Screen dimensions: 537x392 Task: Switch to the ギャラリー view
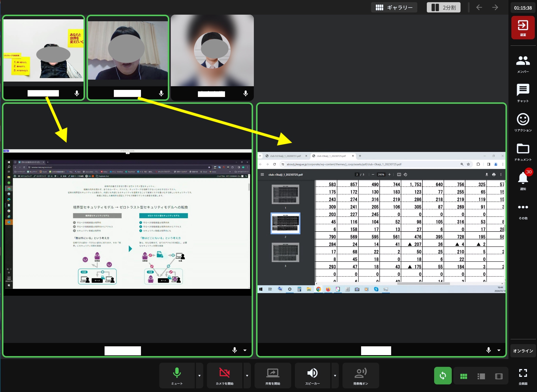(x=394, y=8)
